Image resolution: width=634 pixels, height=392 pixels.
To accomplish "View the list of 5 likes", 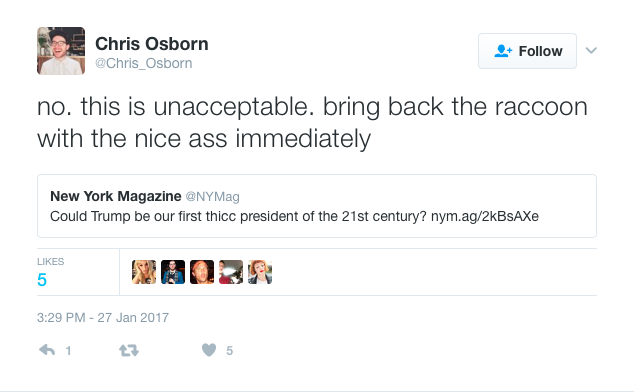I will pos(50,273).
